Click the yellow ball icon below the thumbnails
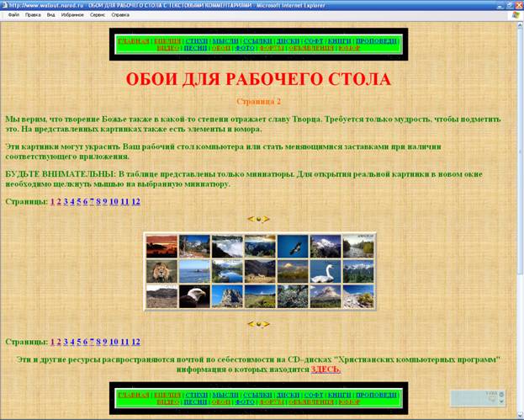The width and height of the screenshot is (524, 420). pos(258,324)
